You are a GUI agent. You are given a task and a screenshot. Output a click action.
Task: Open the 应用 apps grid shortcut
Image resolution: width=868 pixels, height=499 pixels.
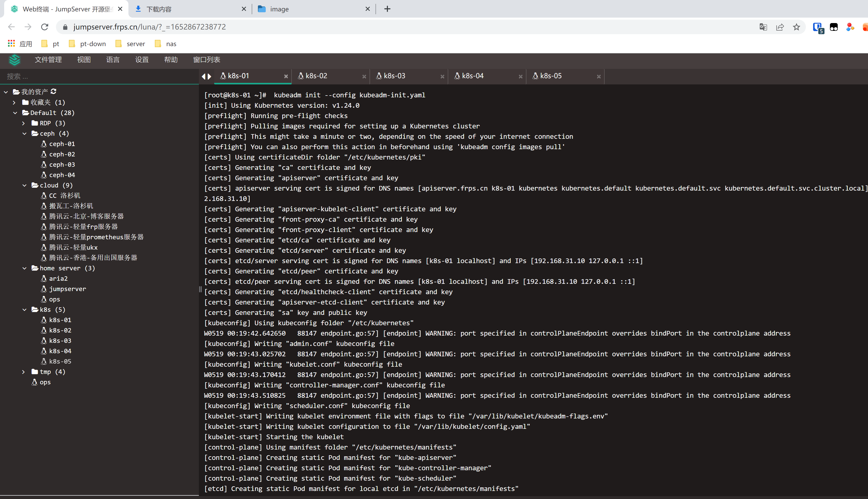pyautogui.click(x=20, y=44)
